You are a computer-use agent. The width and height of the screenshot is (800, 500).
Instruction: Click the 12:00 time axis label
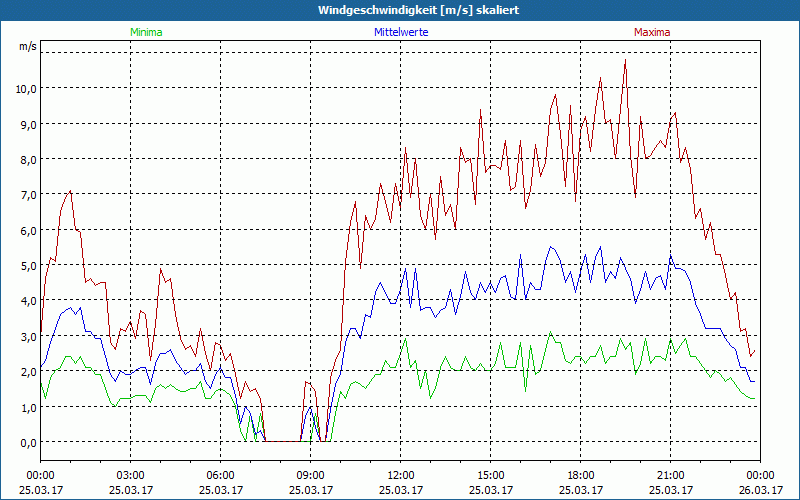pos(401,476)
